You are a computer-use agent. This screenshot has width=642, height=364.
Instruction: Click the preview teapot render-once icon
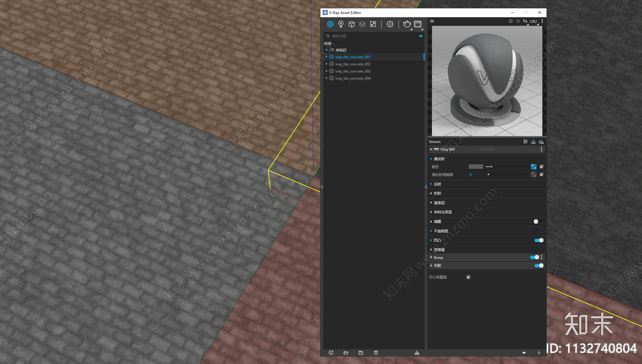tap(518, 21)
